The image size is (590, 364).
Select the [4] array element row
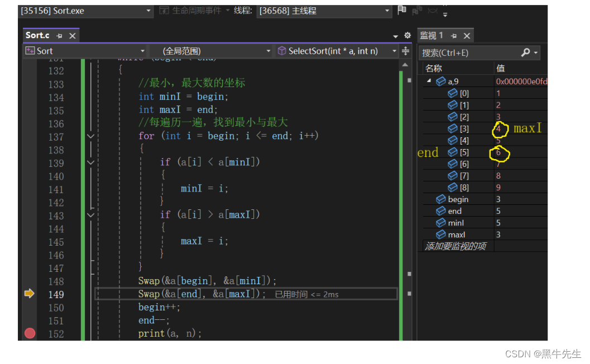pos(485,140)
